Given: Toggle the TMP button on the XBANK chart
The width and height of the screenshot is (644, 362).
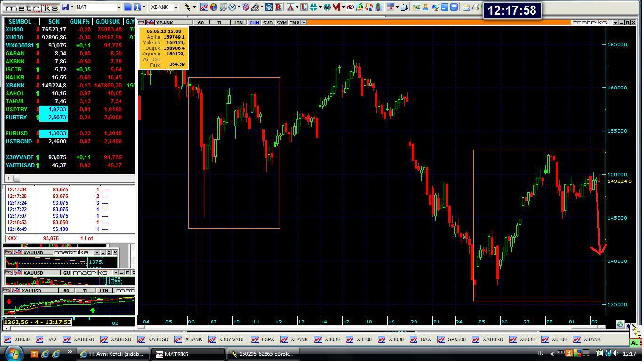Looking at the screenshot, I should point(295,23).
